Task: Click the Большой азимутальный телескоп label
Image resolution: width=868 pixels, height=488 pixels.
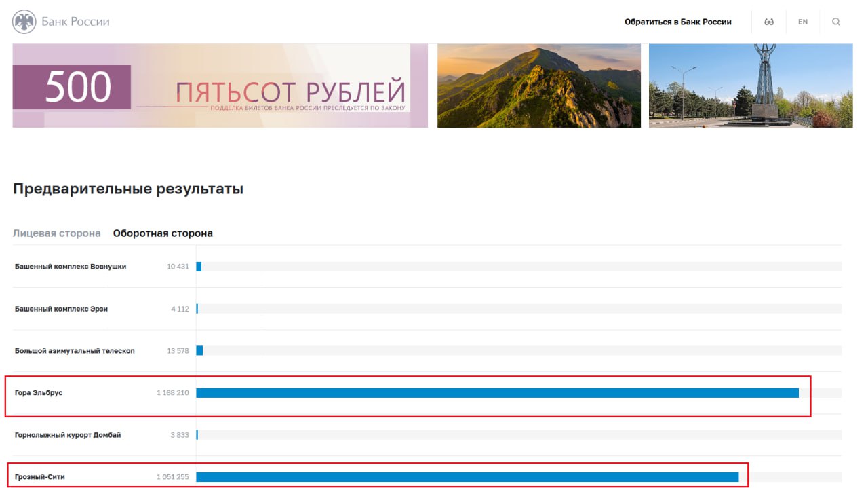Action: pyautogui.click(x=75, y=351)
